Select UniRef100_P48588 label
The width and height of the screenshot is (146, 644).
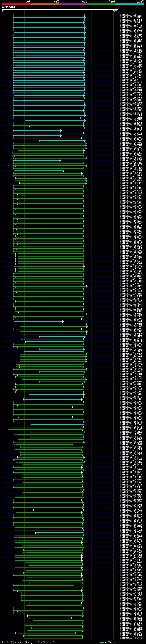point(131,191)
